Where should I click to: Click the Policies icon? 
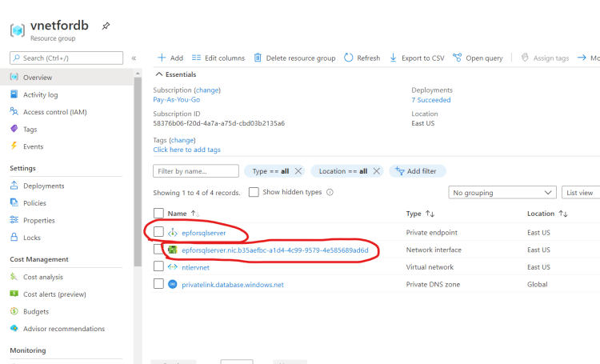[14, 202]
